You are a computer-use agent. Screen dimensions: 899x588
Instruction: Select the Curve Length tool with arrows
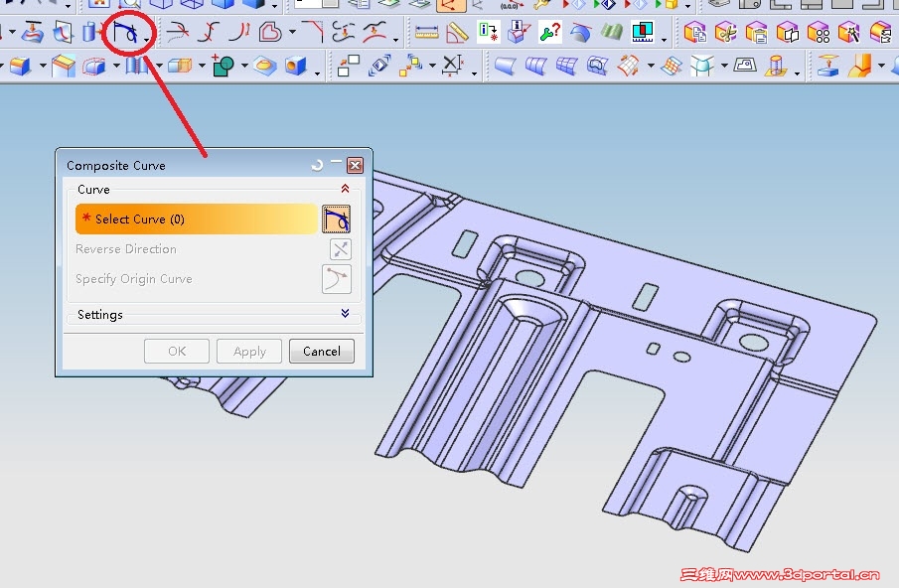239,32
